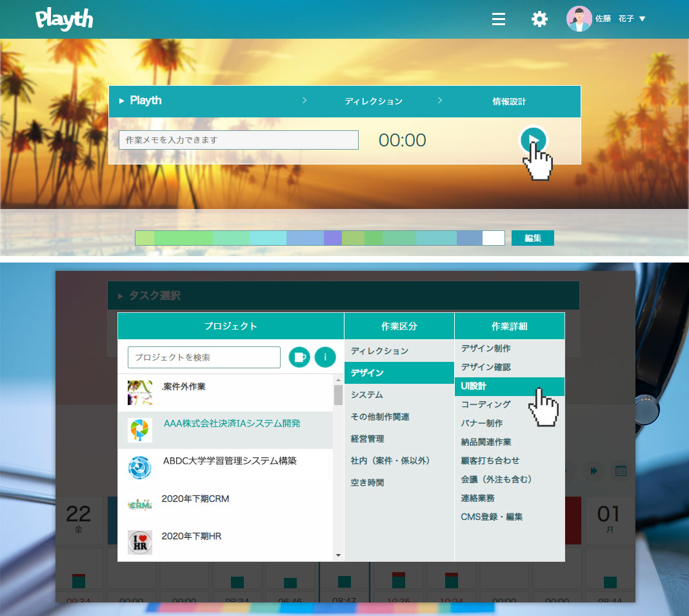Image resolution: width=689 pixels, height=616 pixels.
Task: Open the hamburger menu icon
Action: coord(498,19)
